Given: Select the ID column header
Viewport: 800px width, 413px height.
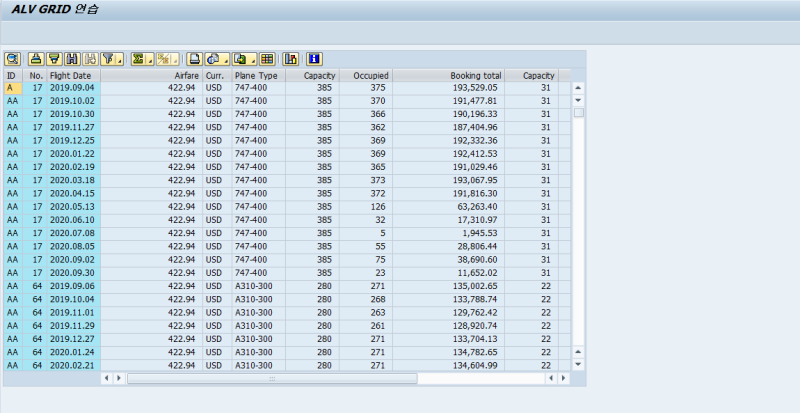Looking at the screenshot, I should click(13, 76).
